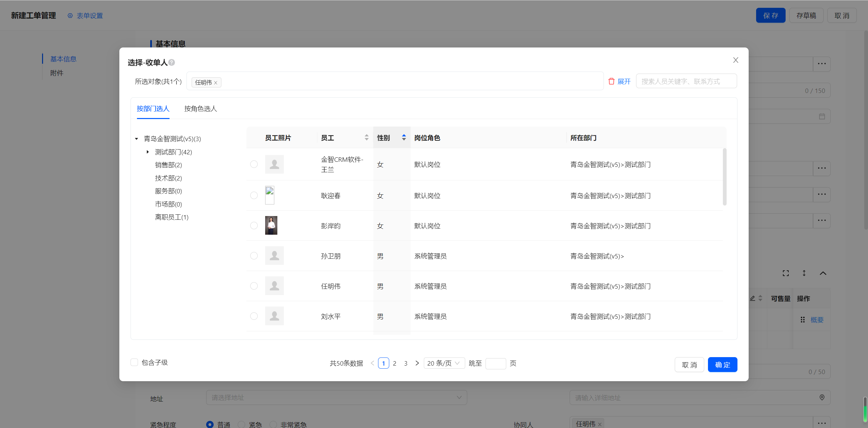Click the location pin icon in address field
868x428 pixels.
tap(822, 397)
